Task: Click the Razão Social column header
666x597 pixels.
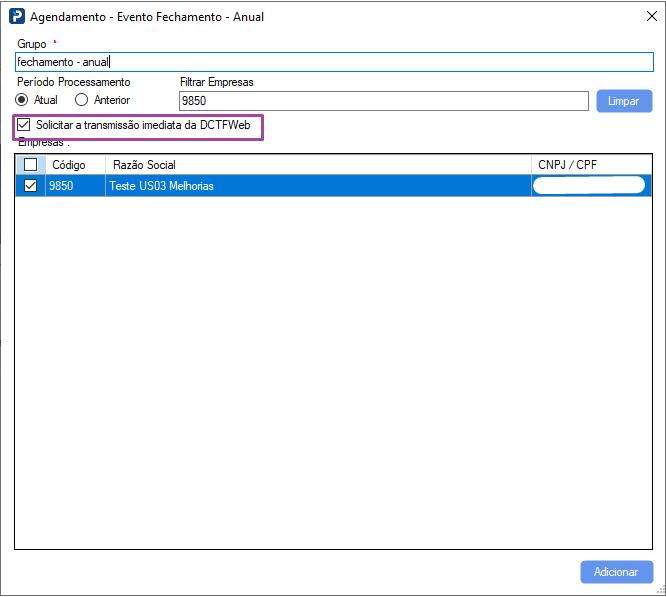Action: tap(144, 165)
